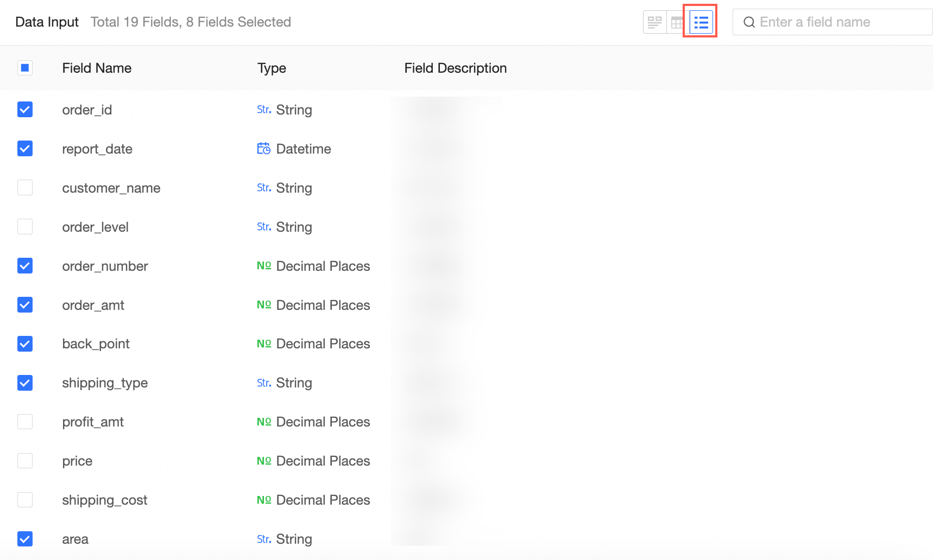Click the back_point field name

click(x=96, y=344)
